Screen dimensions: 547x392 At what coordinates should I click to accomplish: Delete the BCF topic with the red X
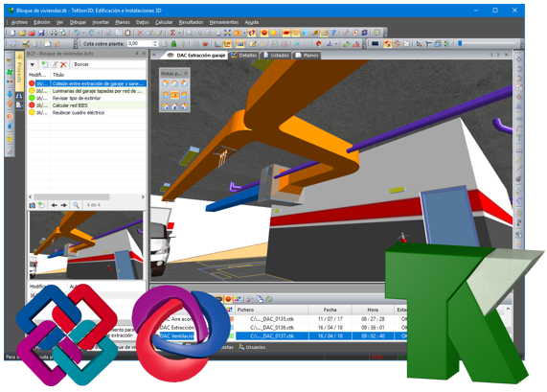click(63, 64)
